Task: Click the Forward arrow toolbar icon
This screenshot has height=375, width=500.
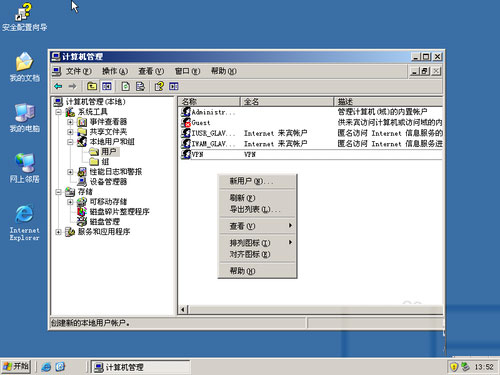Action: 72,87
